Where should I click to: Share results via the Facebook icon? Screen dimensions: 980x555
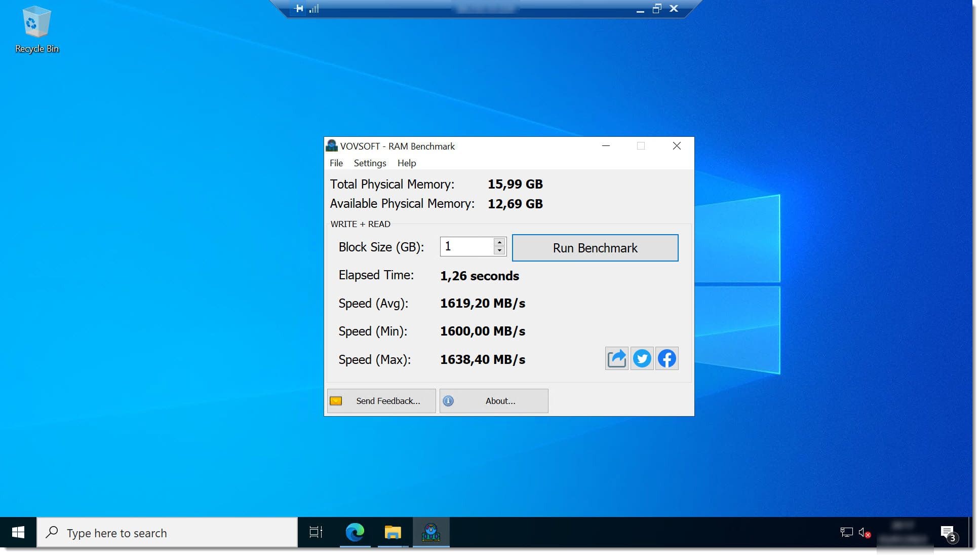click(667, 359)
